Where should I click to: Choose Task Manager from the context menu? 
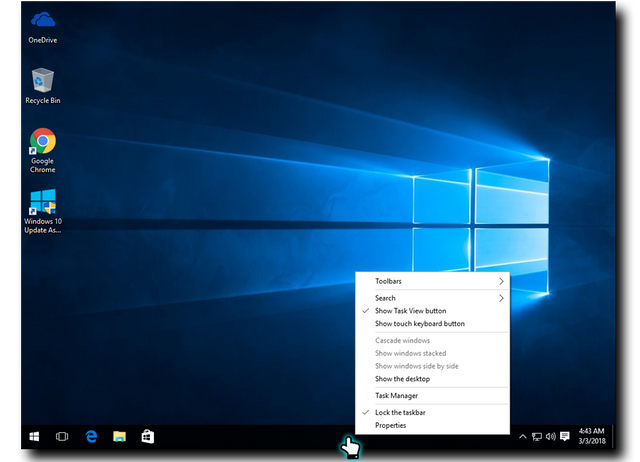coord(396,396)
